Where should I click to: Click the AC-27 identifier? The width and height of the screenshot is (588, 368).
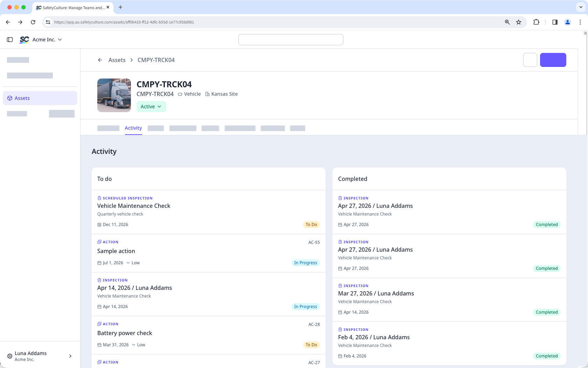coord(314,362)
